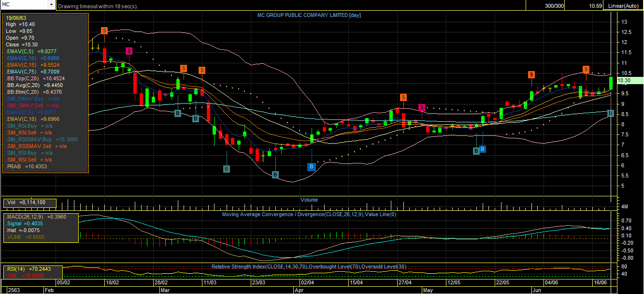Click the 'MACD(26,12,9) =0.3960' readout
Screen dimensions: 644x294
point(36,217)
